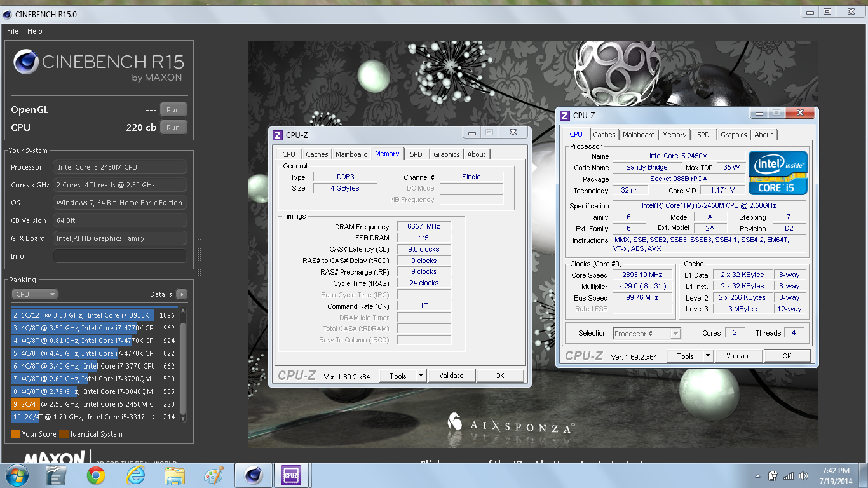Image resolution: width=868 pixels, height=488 pixels.
Task: Open the volume tray icon
Action: point(804,476)
